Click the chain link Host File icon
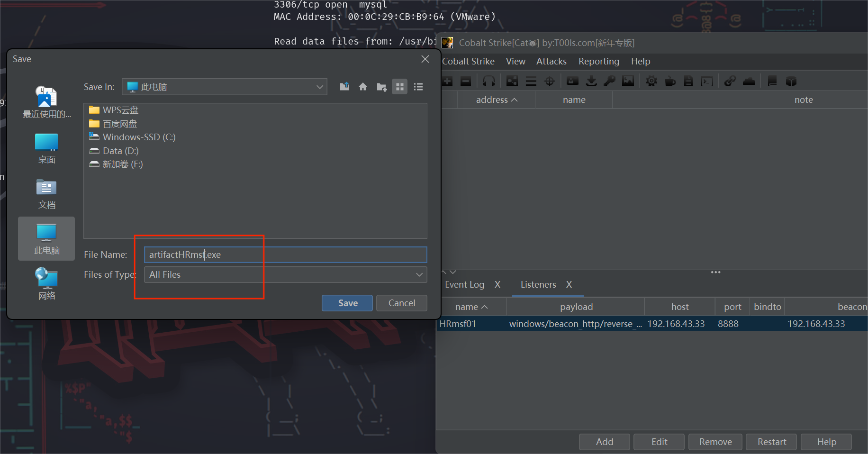Viewport: 868px width, 454px height. coord(730,81)
